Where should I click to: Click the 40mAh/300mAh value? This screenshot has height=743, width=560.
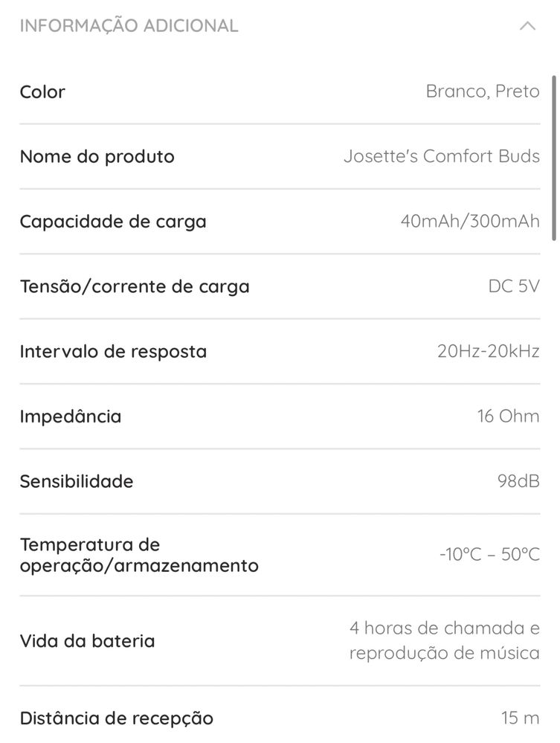[x=470, y=221]
